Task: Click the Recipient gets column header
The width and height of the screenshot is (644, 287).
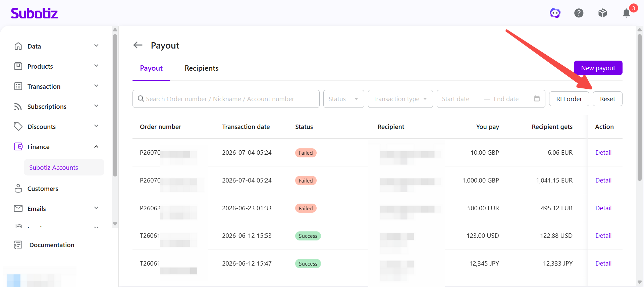Action: (552, 127)
